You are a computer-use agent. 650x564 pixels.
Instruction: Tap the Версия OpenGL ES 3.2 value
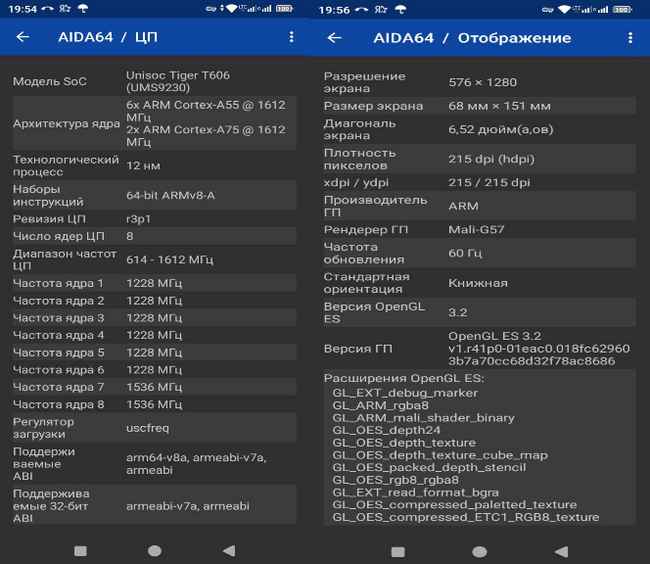(458, 312)
